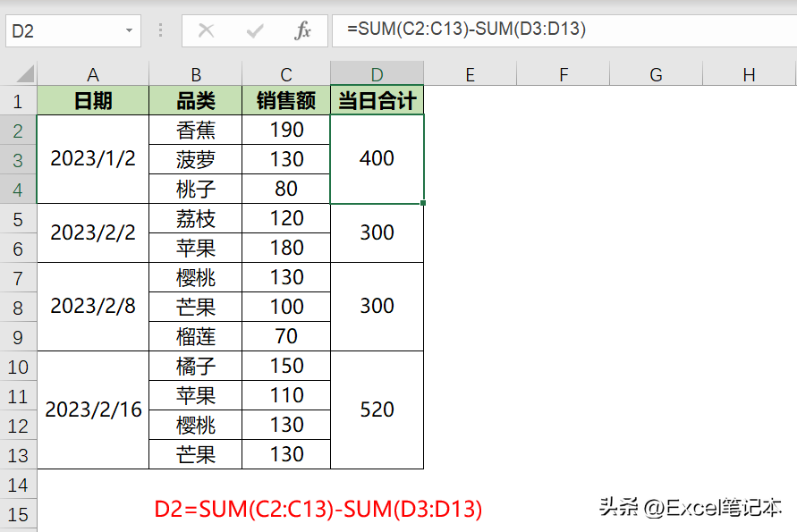Select merged date cell 2023/2/8
797x532 pixels.
[x=93, y=307]
